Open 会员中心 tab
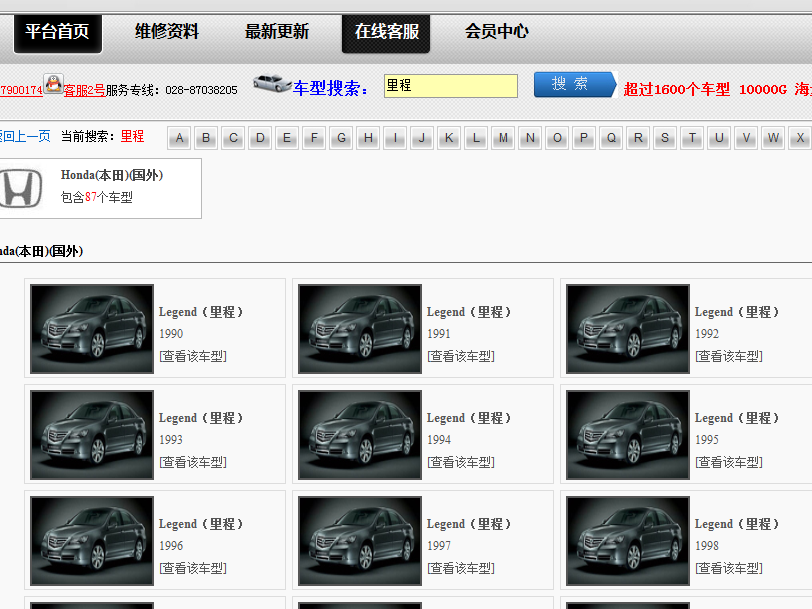The height and width of the screenshot is (609, 812). point(496,32)
